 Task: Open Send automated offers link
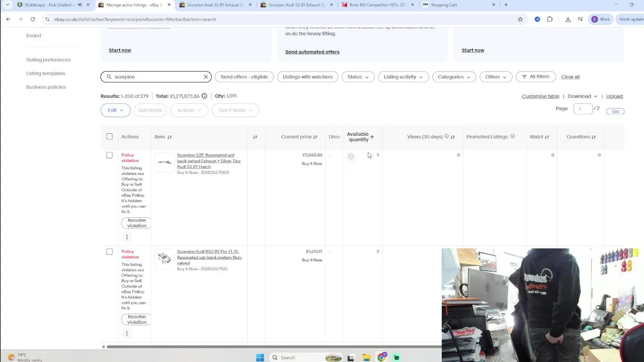tap(312, 52)
